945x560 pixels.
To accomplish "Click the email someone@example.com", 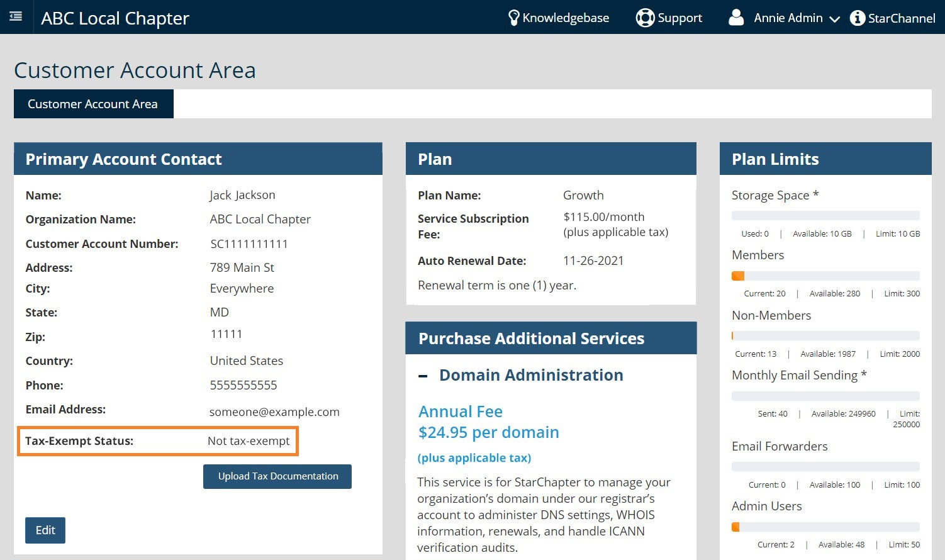I will [x=274, y=412].
